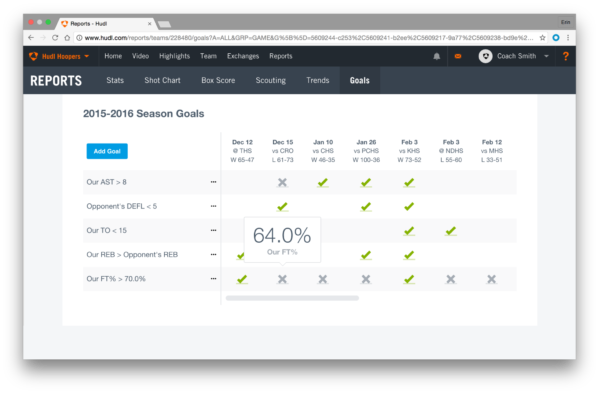Click the Dec 12 checkmark in Our FT% row
The image size is (600, 394).
tap(242, 279)
